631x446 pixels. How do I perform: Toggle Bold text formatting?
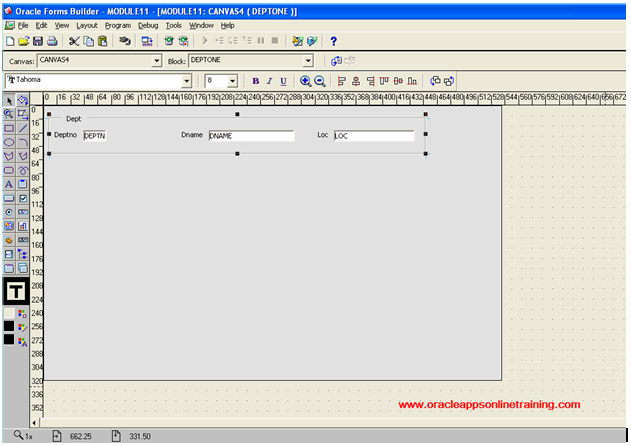click(255, 81)
